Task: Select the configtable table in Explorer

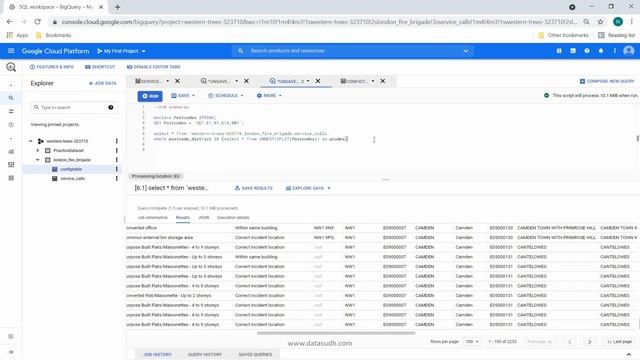Action: (x=70, y=169)
